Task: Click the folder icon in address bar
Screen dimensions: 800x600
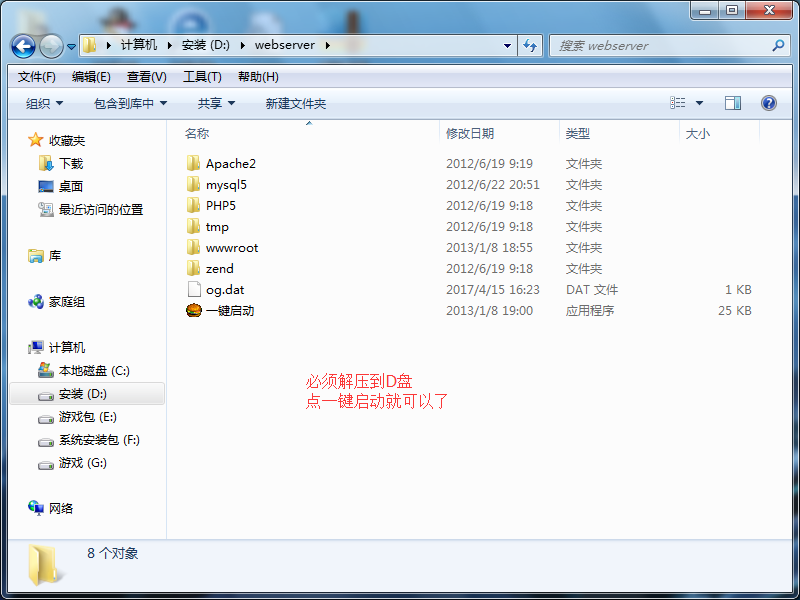Action: (89, 45)
